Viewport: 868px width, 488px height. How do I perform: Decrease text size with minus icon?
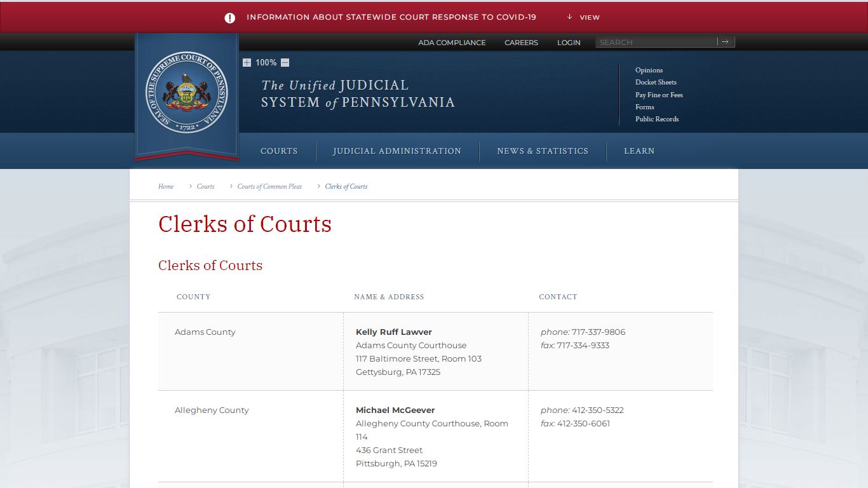(285, 62)
